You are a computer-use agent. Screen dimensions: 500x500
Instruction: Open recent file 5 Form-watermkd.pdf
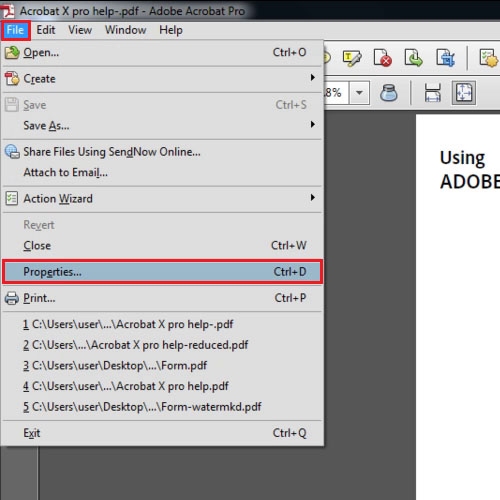[x=162, y=407]
